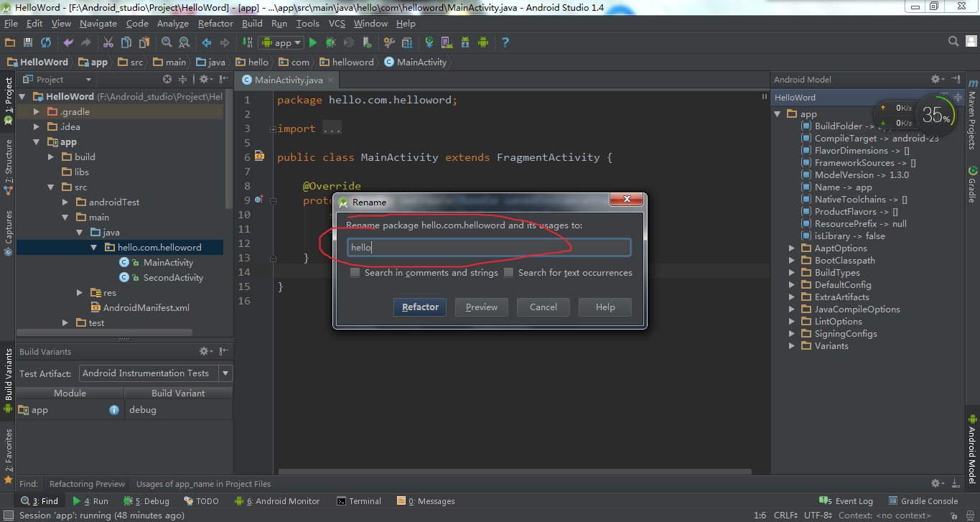
Task: Open the SDK Manager icon
Action: click(x=465, y=43)
